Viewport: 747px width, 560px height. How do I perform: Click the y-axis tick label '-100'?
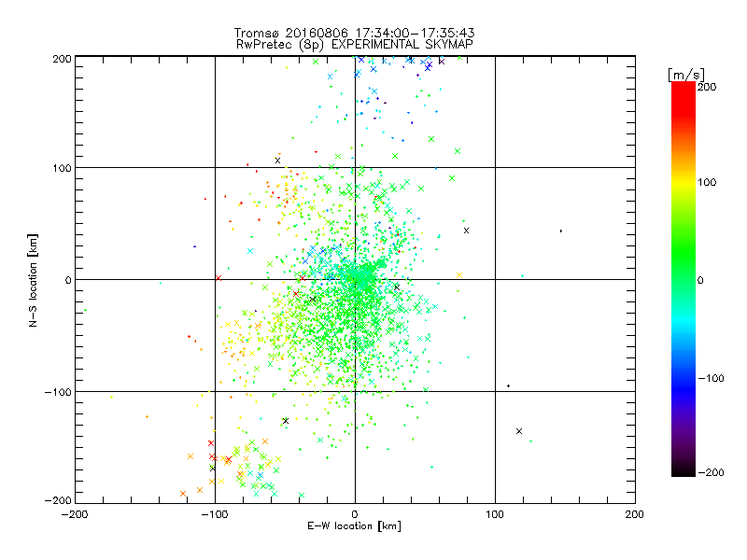[58, 392]
